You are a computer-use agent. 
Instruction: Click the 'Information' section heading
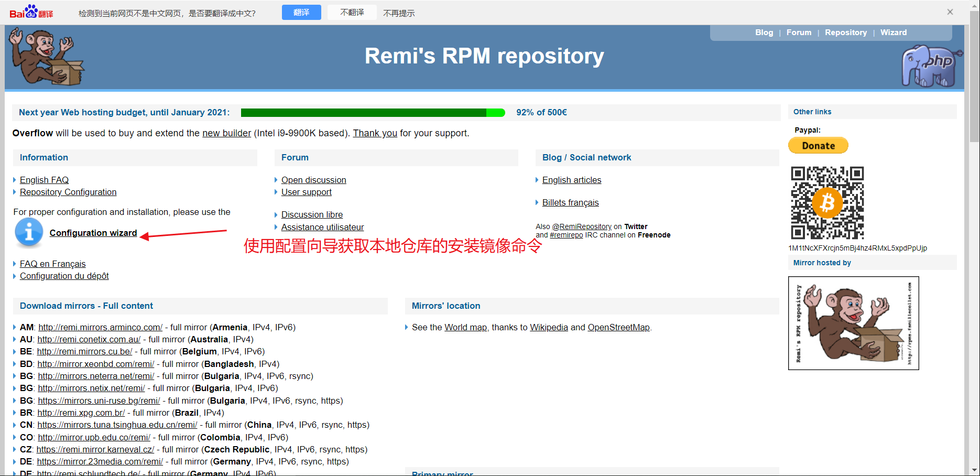click(44, 157)
